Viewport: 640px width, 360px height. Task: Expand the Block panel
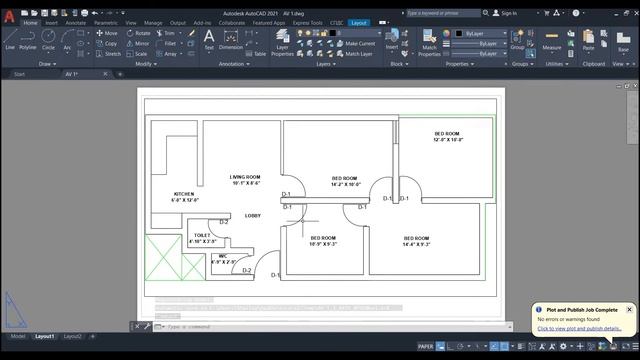399,64
